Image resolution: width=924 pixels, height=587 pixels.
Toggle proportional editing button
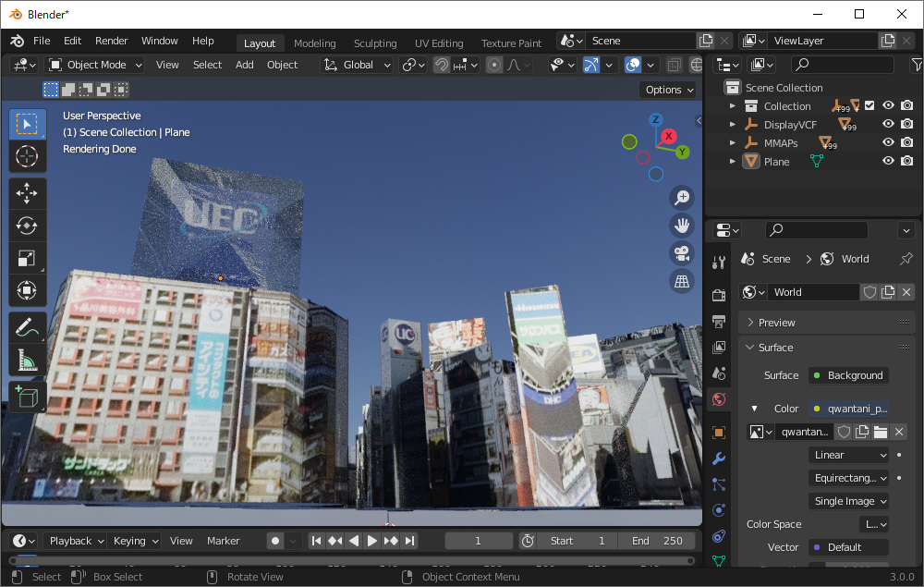494,65
